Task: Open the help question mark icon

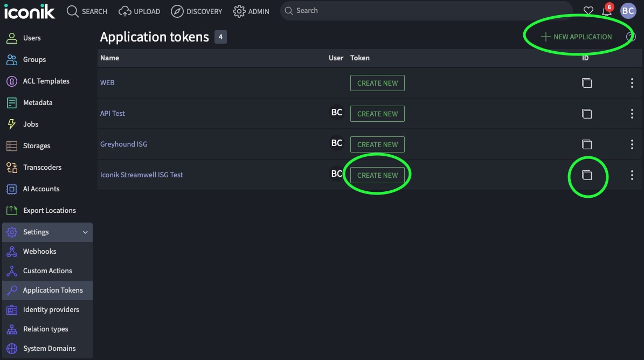Action: [x=631, y=37]
